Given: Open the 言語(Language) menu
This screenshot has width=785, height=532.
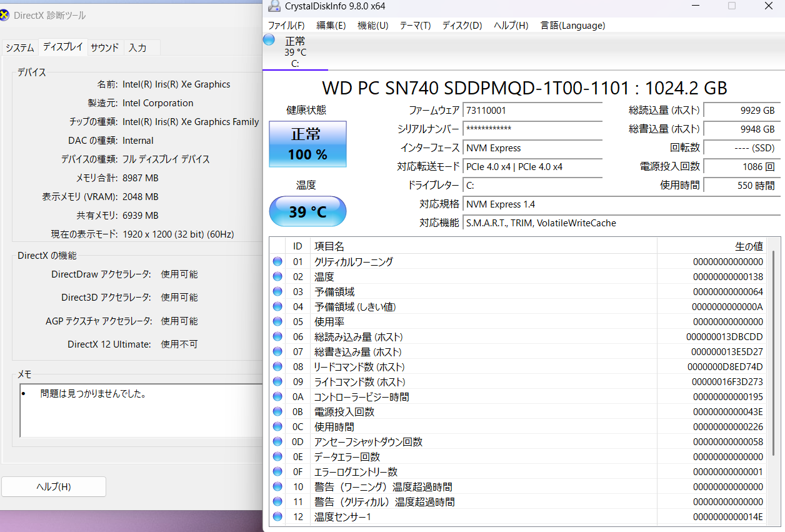Looking at the screenshot, I should coord(573,26).
